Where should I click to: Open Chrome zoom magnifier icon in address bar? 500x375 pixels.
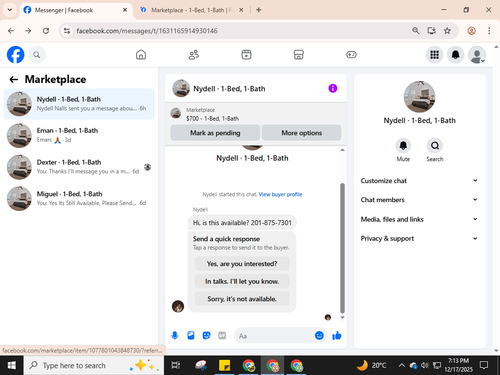pos(416,31)
